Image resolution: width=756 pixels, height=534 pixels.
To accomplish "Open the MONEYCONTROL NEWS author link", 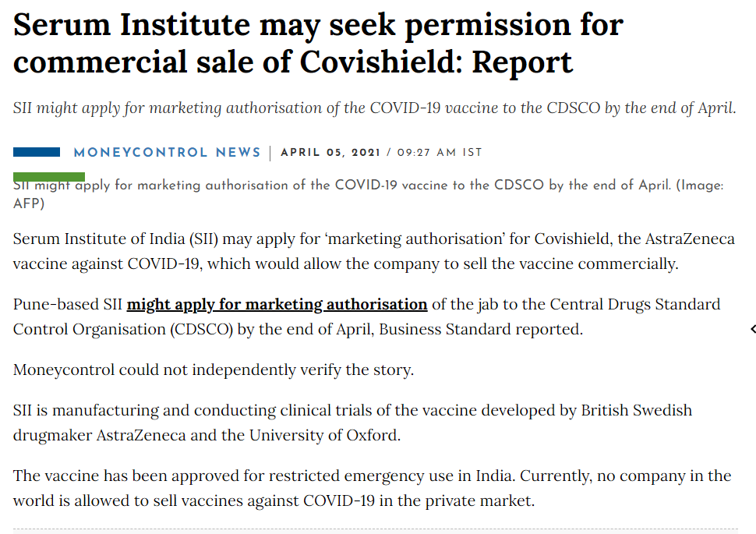I will [x=167, y=153].
